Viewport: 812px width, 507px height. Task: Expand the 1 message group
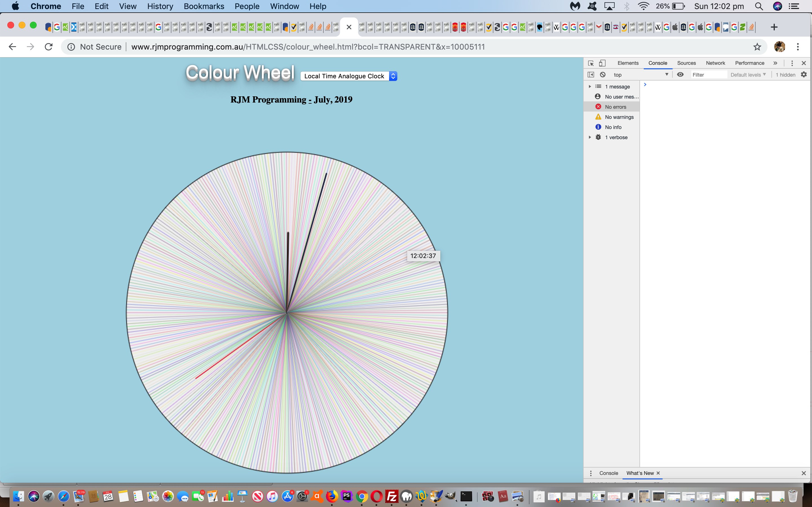pyautogui.click(x=590, y=86)
